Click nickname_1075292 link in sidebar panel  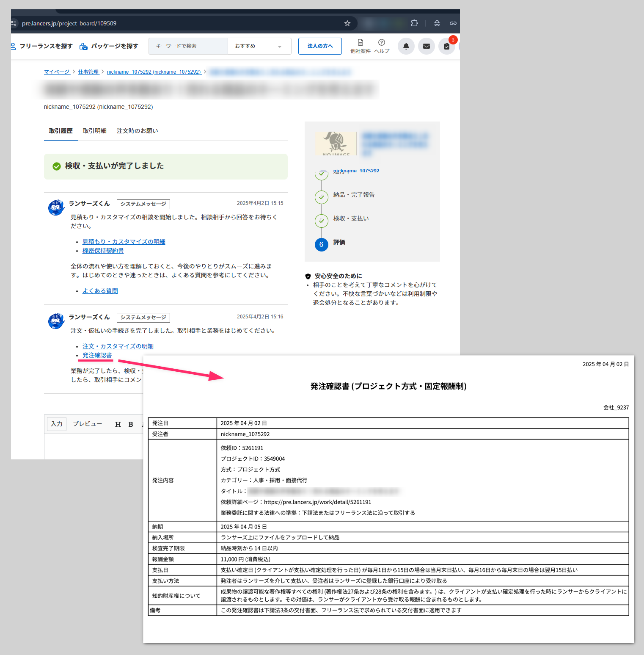click(356, 171)
